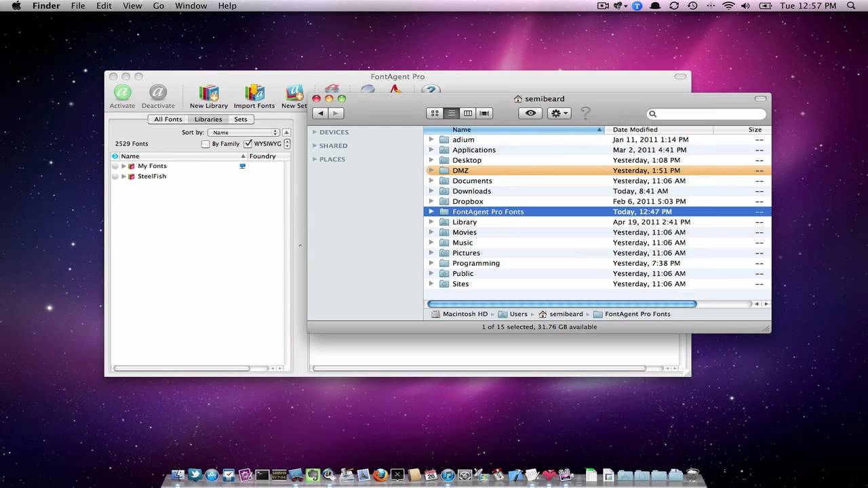Click the Activate icon in FontAgent Pro
Screen dimensions: 868x488
coord(123,92)
